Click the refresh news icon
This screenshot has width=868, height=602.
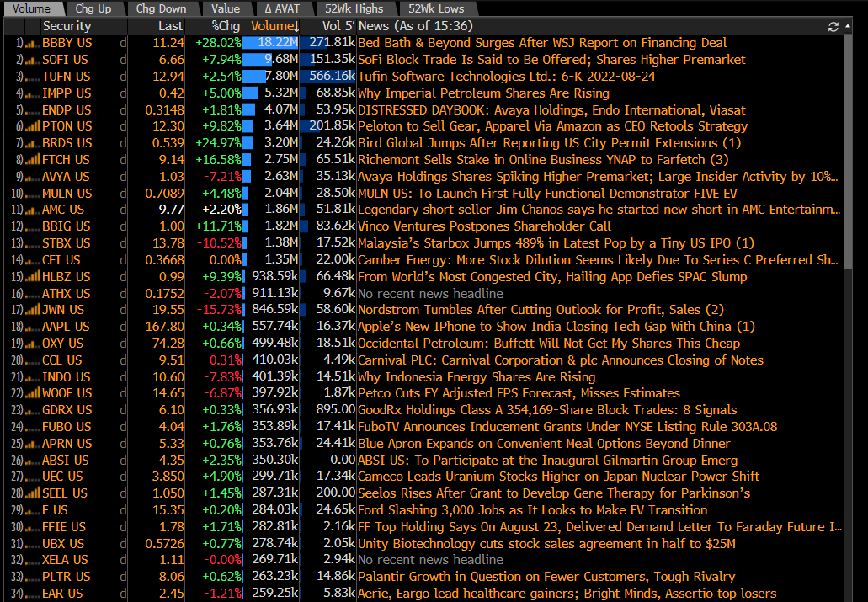pos(833,27)
